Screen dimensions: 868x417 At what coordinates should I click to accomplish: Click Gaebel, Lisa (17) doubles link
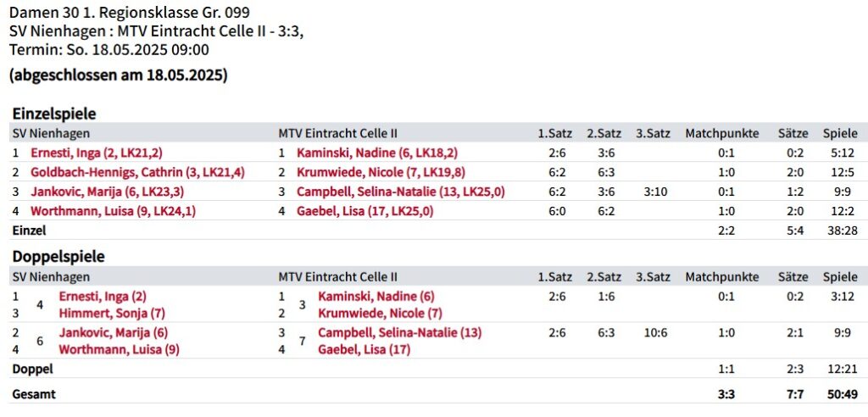point(364,349)
